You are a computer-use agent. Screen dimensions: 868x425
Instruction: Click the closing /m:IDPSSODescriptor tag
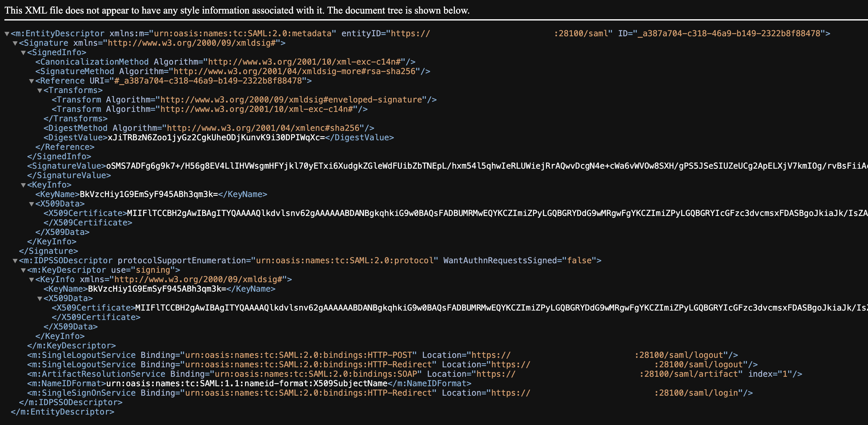[71, 402]
